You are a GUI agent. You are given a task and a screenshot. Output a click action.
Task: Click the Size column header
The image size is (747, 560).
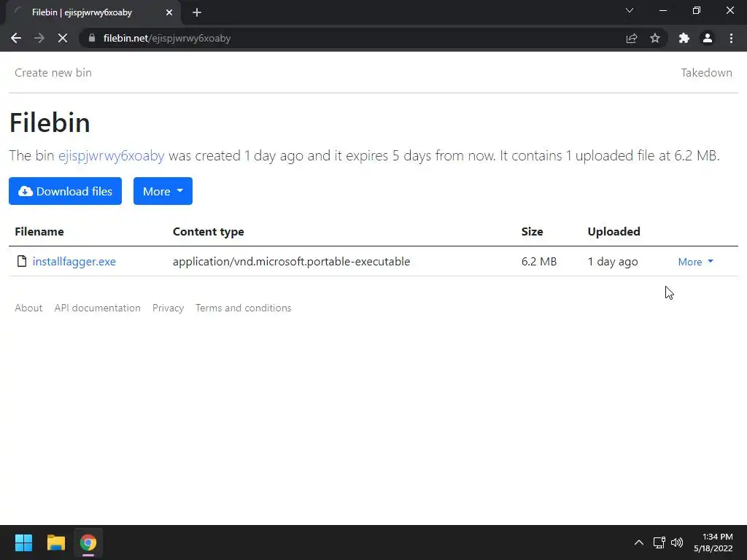point(532,231)
